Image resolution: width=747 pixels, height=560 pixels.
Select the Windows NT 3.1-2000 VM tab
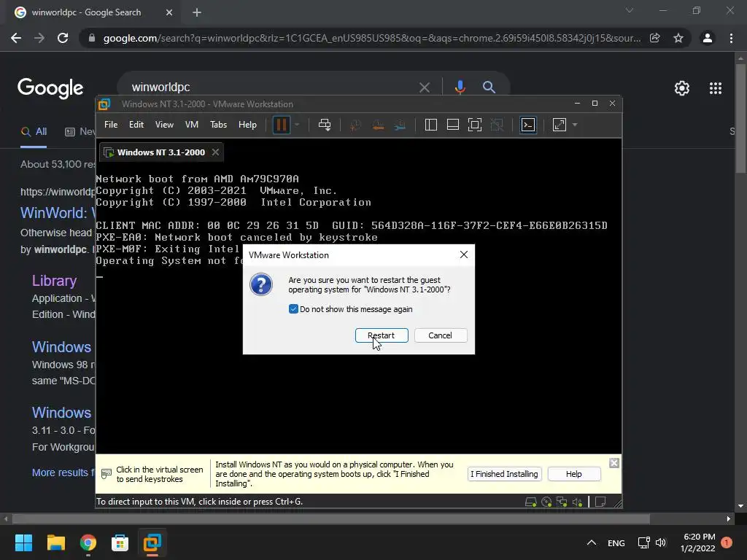(160, 152)
